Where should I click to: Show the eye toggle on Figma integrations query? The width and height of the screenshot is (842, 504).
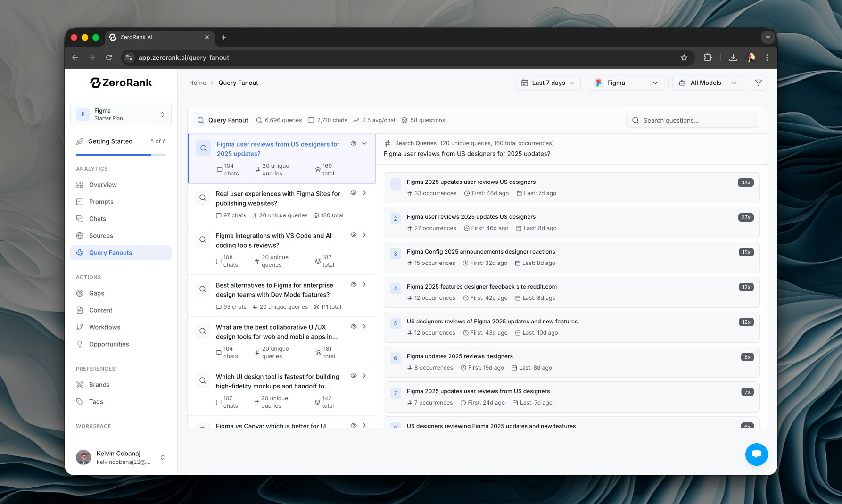(353, 235)
